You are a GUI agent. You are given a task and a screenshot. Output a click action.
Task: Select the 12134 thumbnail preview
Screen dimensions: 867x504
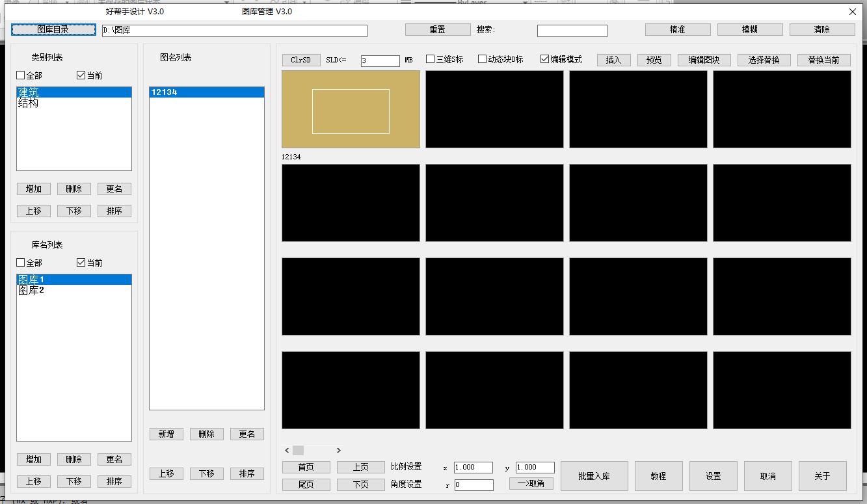coord(351,109)
